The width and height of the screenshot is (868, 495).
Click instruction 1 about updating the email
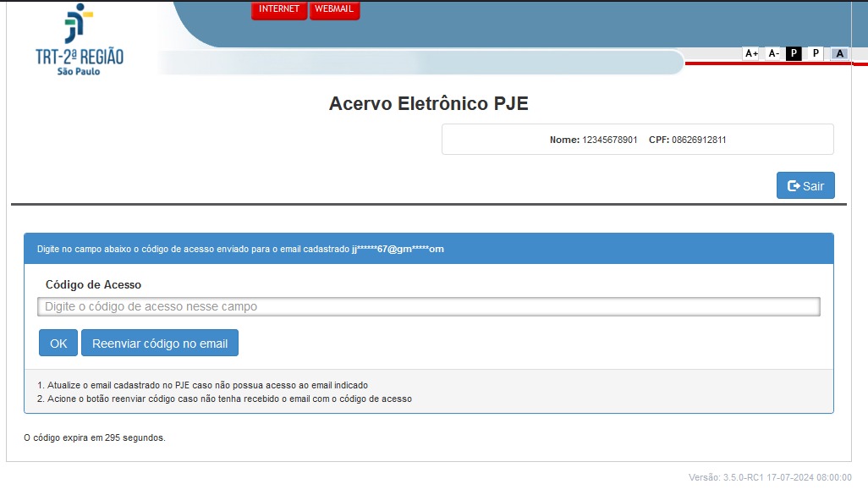point(202,385)
